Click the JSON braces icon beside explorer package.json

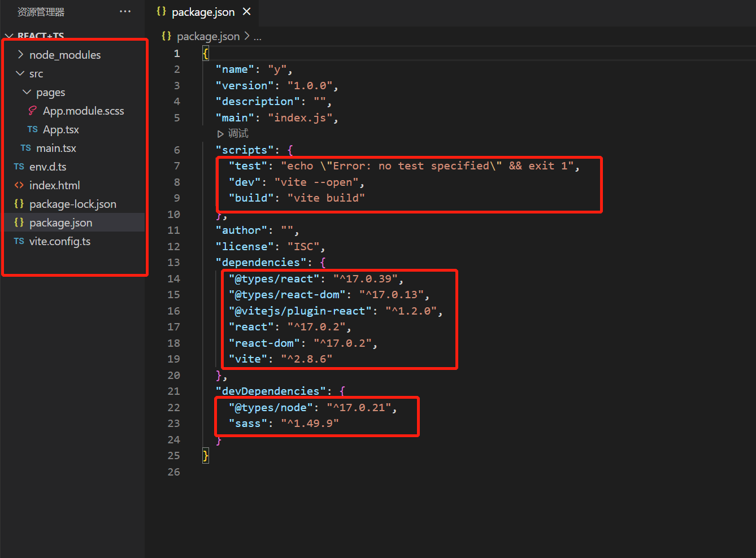click(x=19, y=223)
